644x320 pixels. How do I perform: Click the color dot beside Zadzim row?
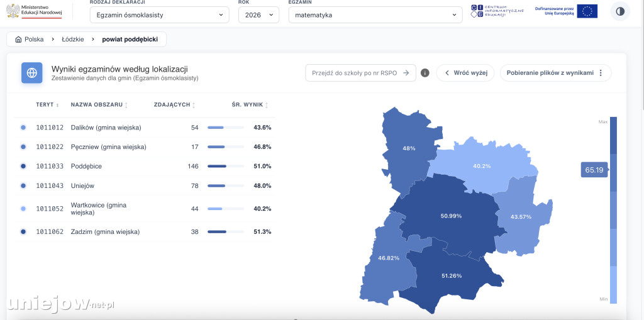[23, 232]
